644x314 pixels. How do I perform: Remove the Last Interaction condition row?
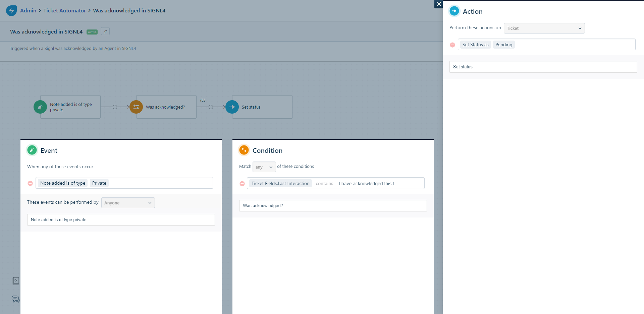[x=242, y=184]
